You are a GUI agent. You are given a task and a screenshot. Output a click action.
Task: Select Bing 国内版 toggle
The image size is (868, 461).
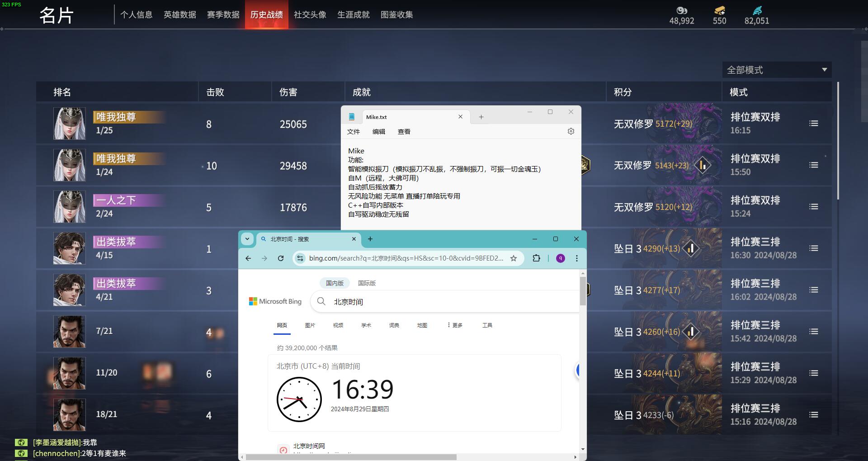[335, 283]
